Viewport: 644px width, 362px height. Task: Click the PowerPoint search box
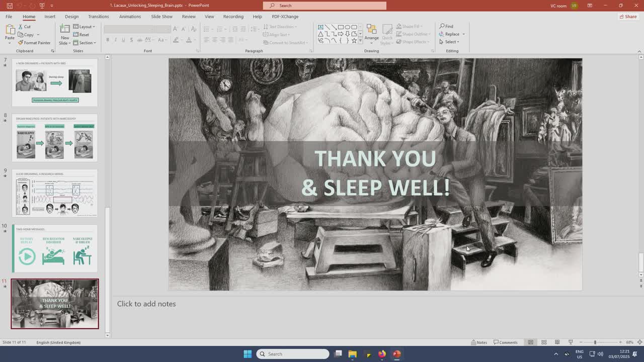point(325,6)
